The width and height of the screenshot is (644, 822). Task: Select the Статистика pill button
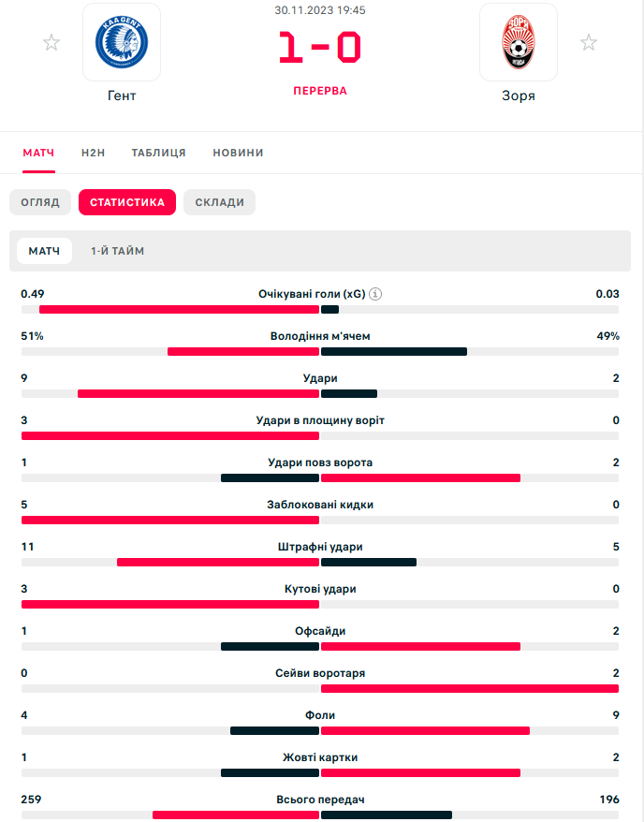pyautogui.click(x=127, y=202)
